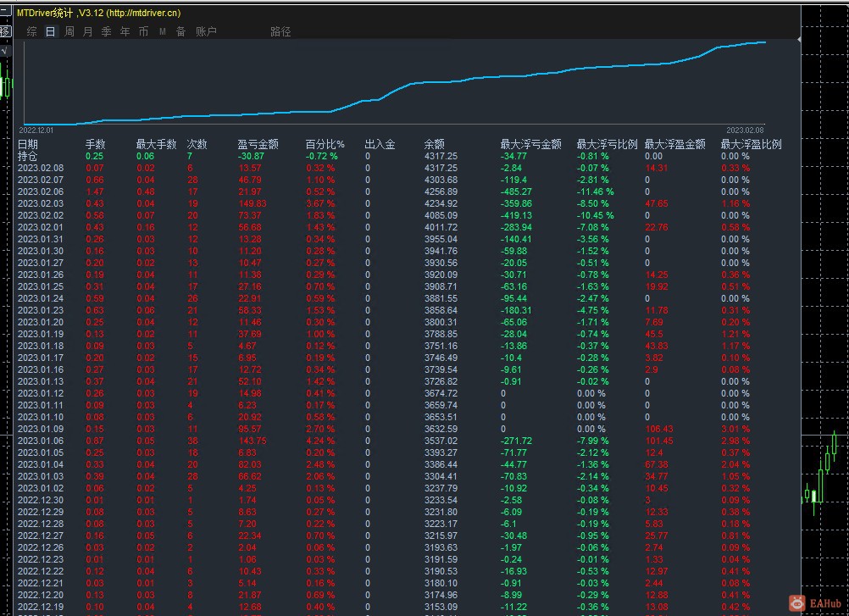
Task: Click the 盈亏金额 column header
Action: pyautogui.click(x=258, y=144)
